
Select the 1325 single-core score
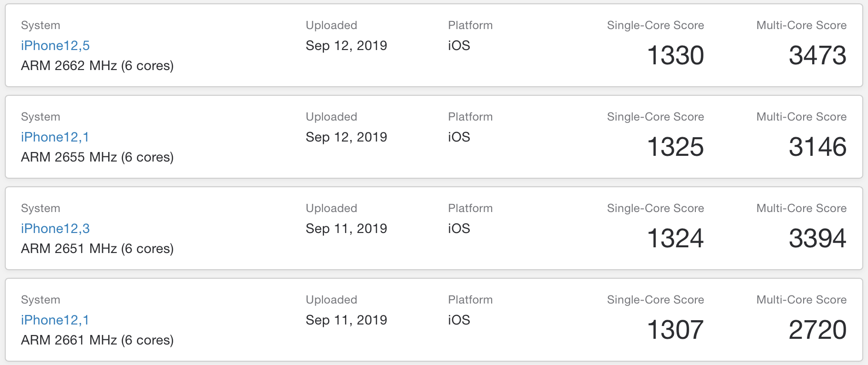coord(675,147)
